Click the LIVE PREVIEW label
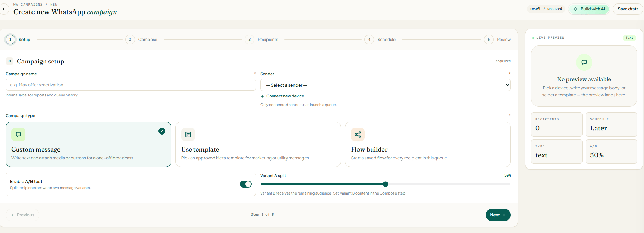The image size is (644, 233). pyautogui.click(x=550, y=38)
